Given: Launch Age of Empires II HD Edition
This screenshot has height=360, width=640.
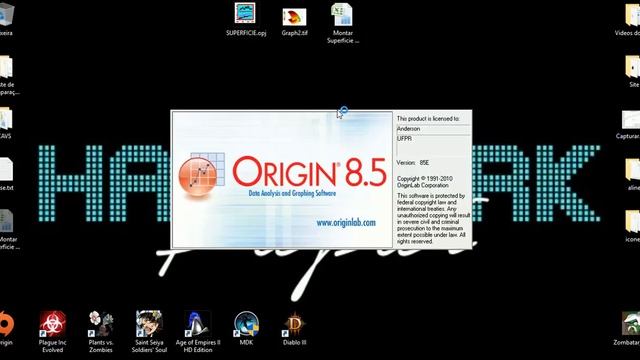Looking at the screenshot, I should [198, 331].
